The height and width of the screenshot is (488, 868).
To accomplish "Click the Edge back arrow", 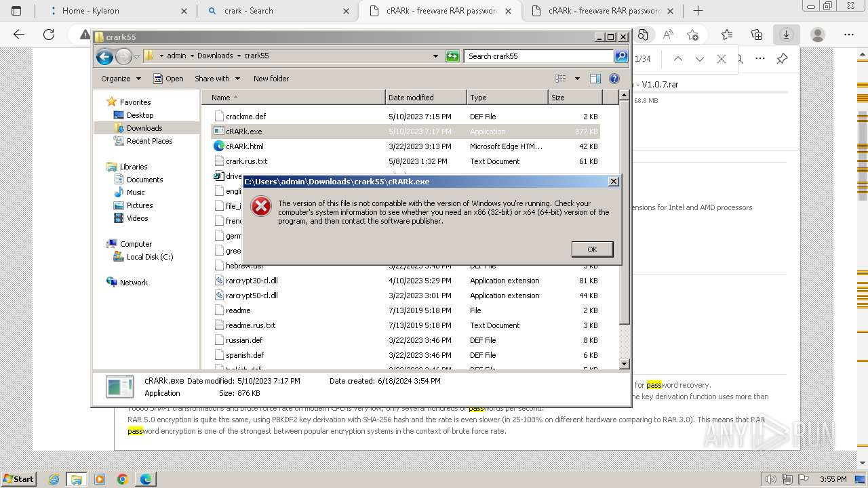I will point(19,35).
